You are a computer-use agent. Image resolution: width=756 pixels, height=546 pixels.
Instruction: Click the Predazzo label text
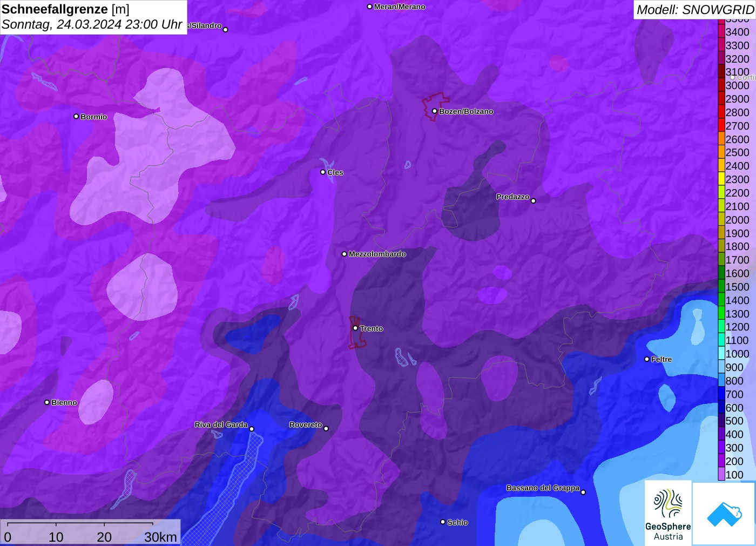(512, 197)
